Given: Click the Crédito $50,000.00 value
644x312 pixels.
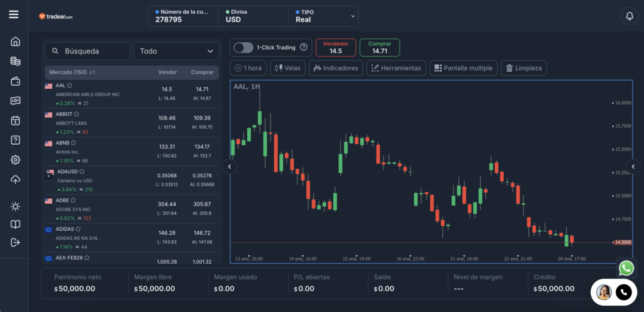Looking at the screenshot, I should [554, 289].
